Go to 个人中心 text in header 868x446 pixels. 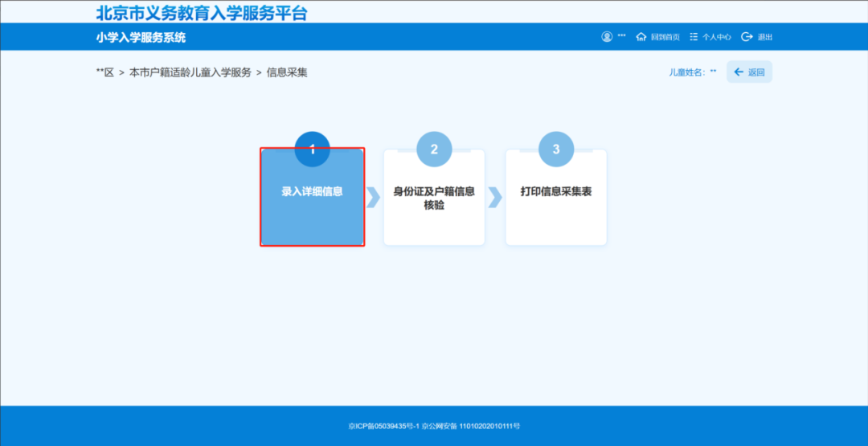717,37
